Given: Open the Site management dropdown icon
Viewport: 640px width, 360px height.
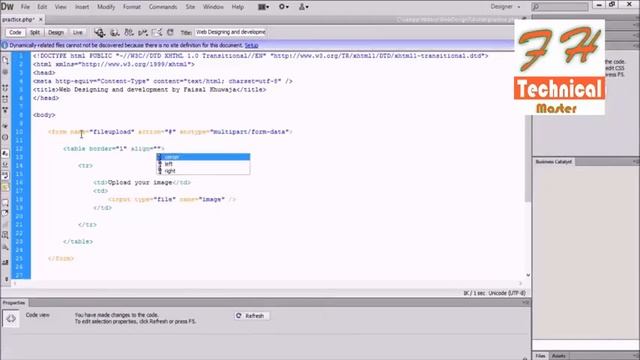Looking at the screenshot, I should pos(304,7).
